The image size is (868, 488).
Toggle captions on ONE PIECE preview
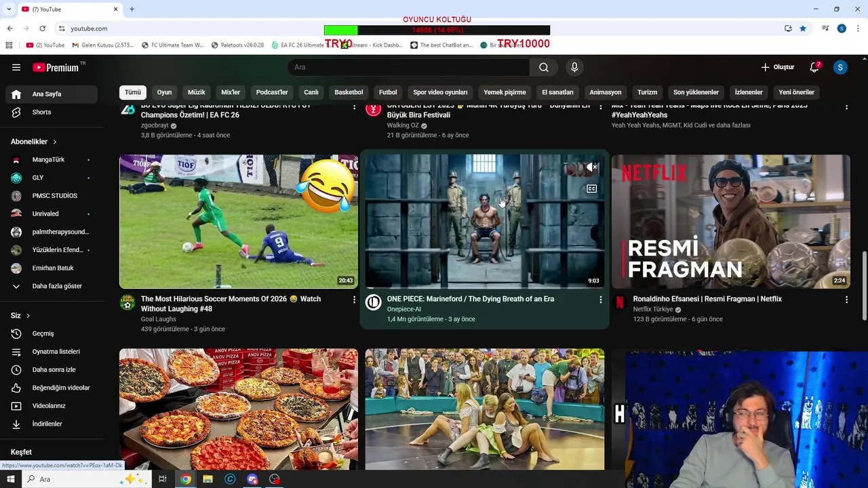(x=591, y=189)
